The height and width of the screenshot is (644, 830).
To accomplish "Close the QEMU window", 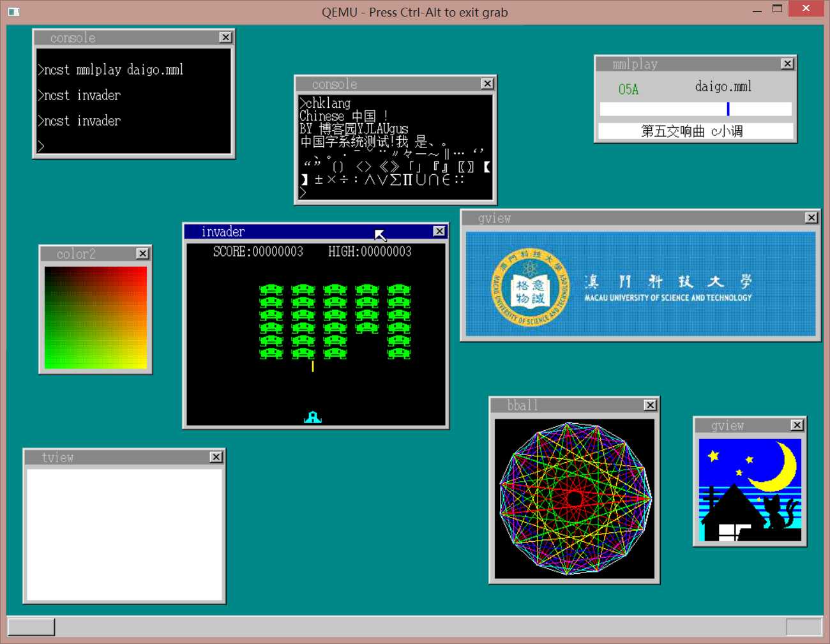I will click(806, 8).
